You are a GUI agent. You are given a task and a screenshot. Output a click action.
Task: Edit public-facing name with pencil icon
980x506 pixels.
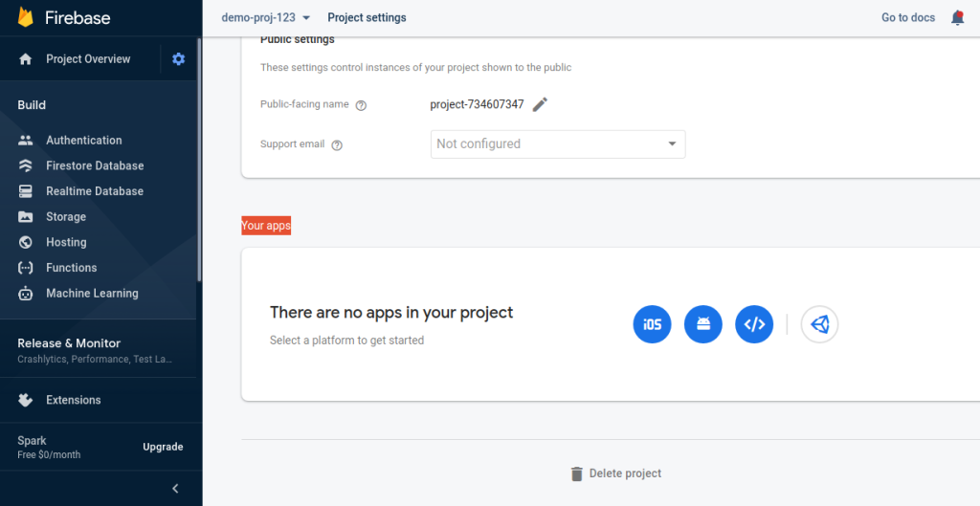540,104
